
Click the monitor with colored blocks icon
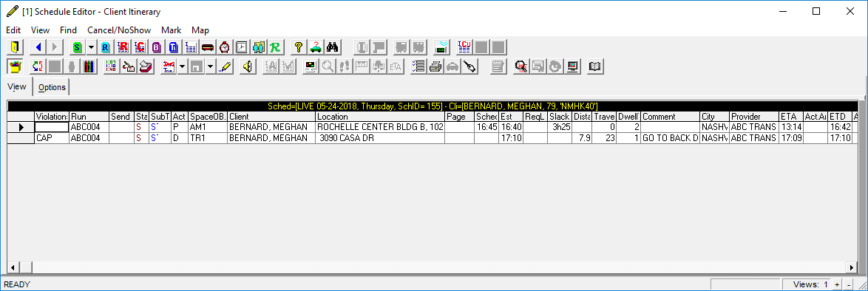pyautogui.click(x=311, y=66)
